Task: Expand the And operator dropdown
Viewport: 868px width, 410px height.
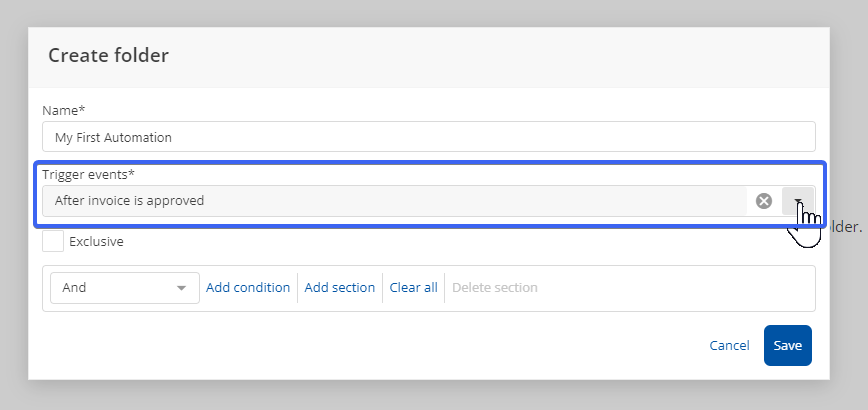Action: pos(124,287)
